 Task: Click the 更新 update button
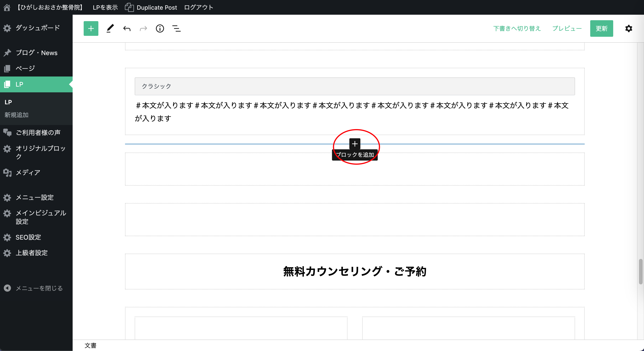[601, 28]
